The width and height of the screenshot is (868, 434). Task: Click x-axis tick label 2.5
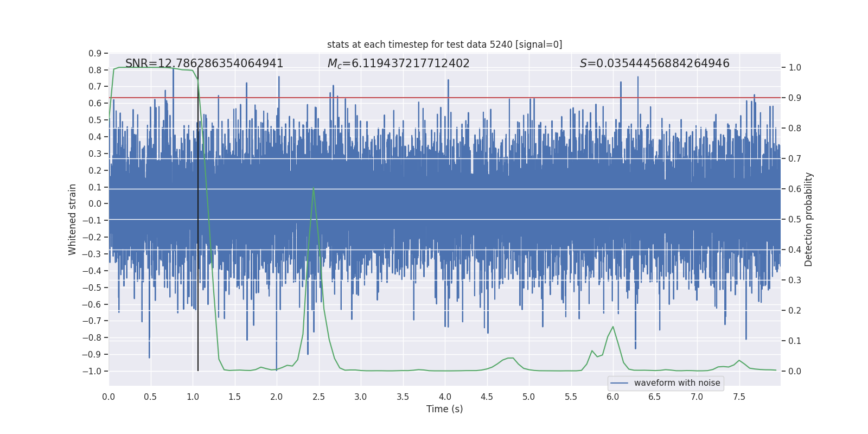(x=318, y=397)
